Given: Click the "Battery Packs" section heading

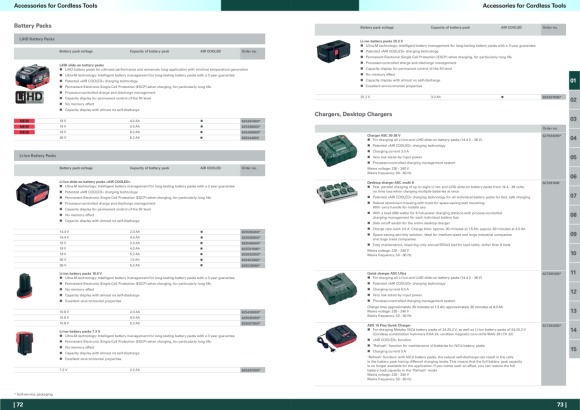Looking at the screenshot, I should 33,26.
